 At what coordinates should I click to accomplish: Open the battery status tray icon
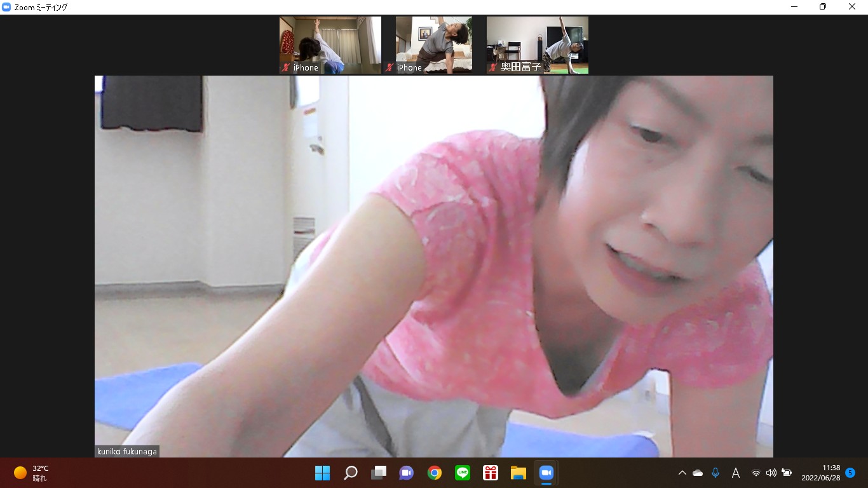[x=787, y=473]
